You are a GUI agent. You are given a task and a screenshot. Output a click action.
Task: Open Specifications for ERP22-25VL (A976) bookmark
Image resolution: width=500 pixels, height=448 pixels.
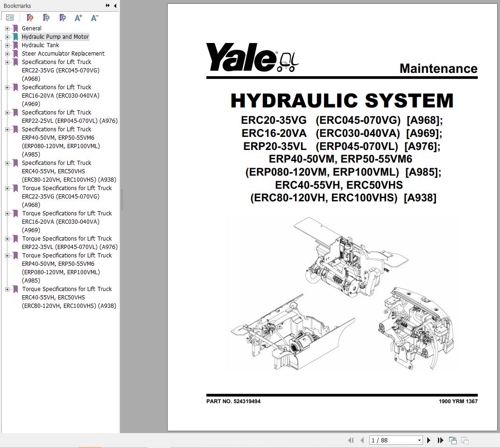pyautogui.click(x=70, y=116)
